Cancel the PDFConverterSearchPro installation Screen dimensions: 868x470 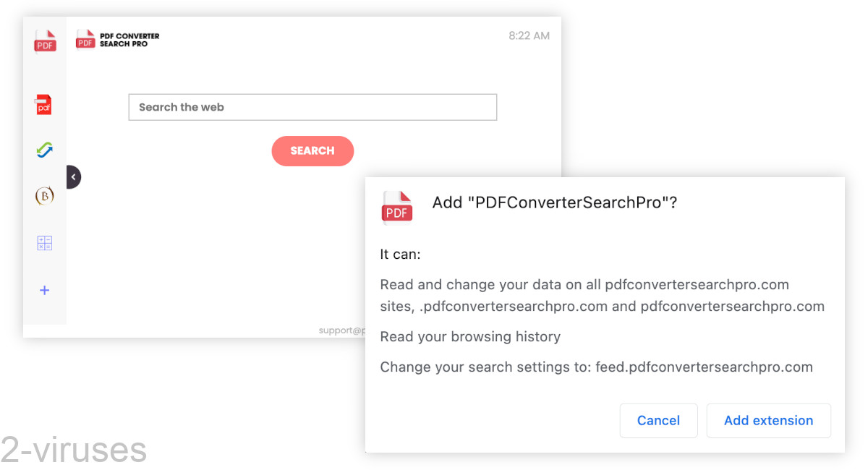pyautogui.click(x=658, y=420)
